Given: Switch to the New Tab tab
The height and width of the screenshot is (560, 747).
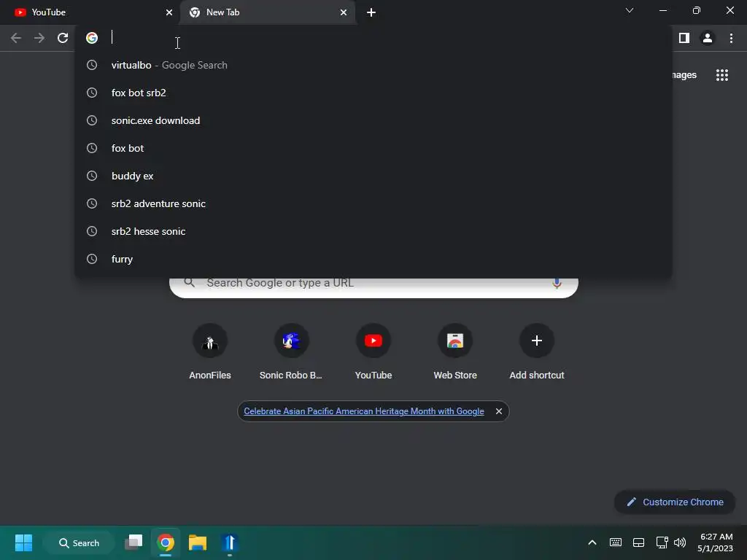Looking at the screenshot, I should point(268,12).
